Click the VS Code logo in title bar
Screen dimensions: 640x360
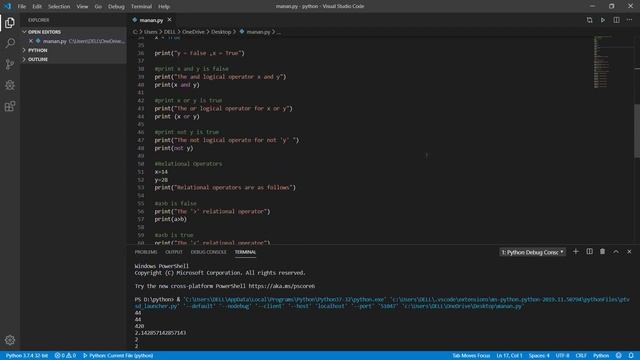pos(7,6)
